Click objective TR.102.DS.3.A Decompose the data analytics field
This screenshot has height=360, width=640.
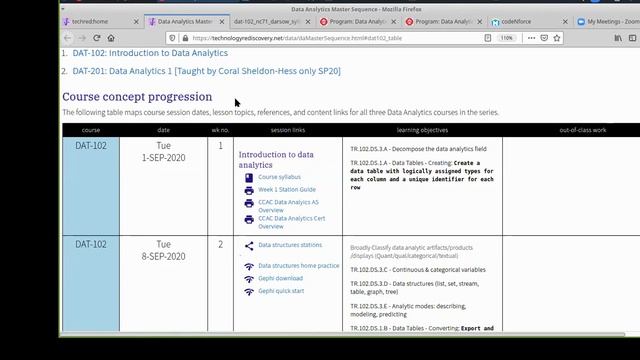pos(418,149)
